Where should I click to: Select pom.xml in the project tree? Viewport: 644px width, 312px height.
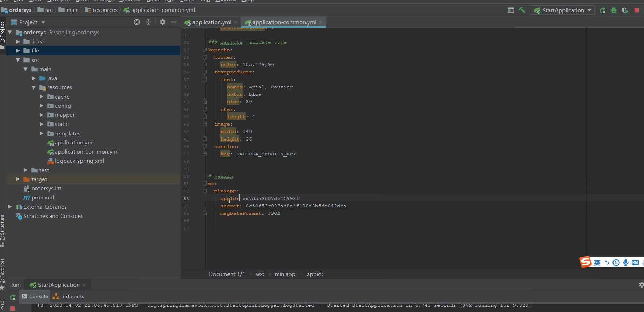(42, 197)
